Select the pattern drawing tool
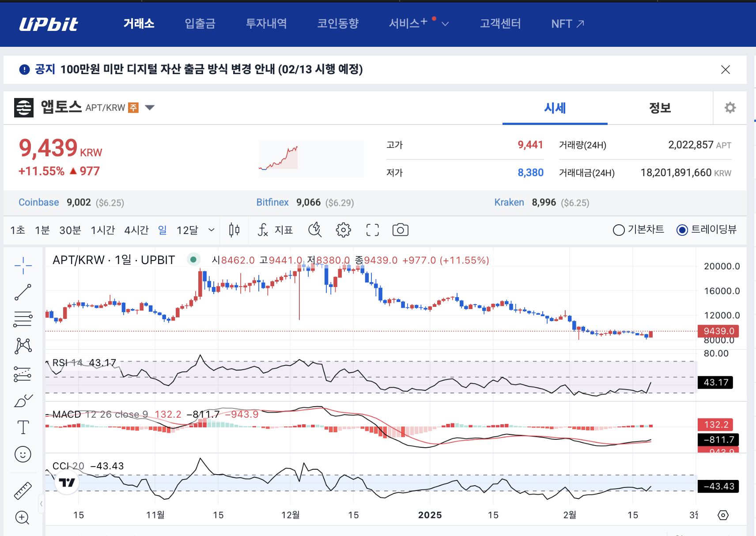This screenshot has height=536, width=756. [23, 346]
